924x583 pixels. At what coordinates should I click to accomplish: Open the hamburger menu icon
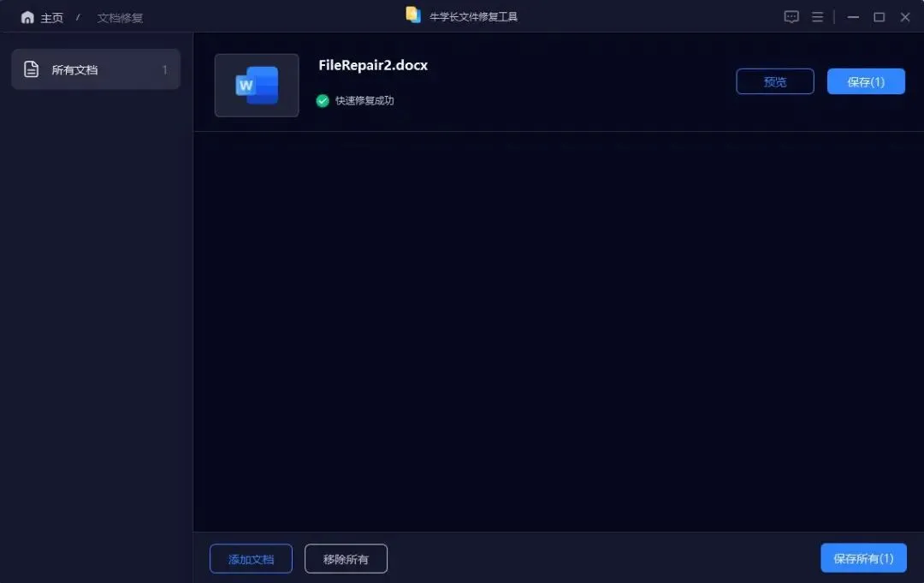click(817, 17)
